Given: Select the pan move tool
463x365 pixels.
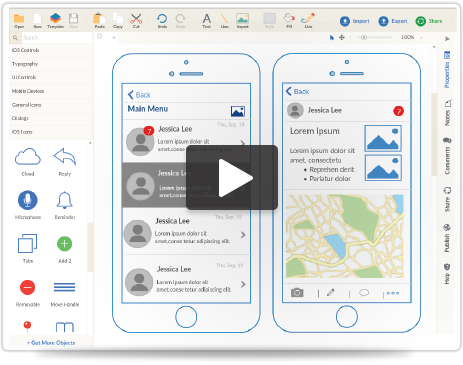Looking at the screenshot, I should point(342,37).
